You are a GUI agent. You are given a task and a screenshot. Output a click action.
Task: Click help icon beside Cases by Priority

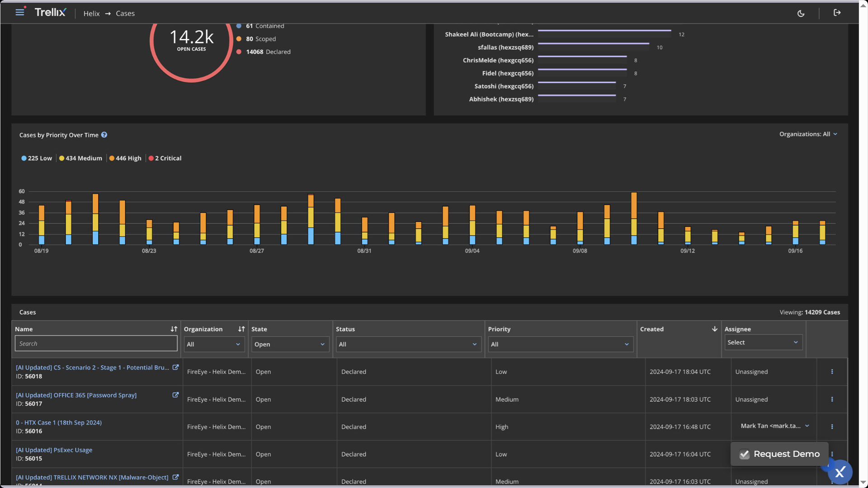pos(104,135)
